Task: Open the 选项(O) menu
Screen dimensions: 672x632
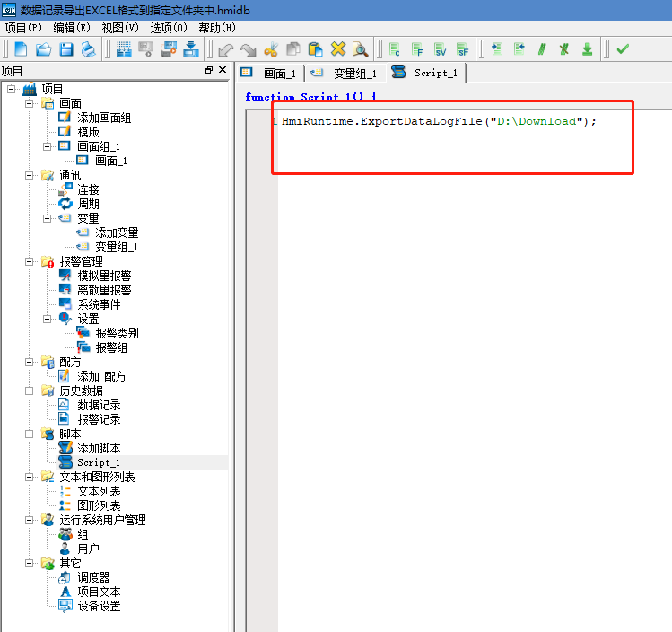Action: 169,28
